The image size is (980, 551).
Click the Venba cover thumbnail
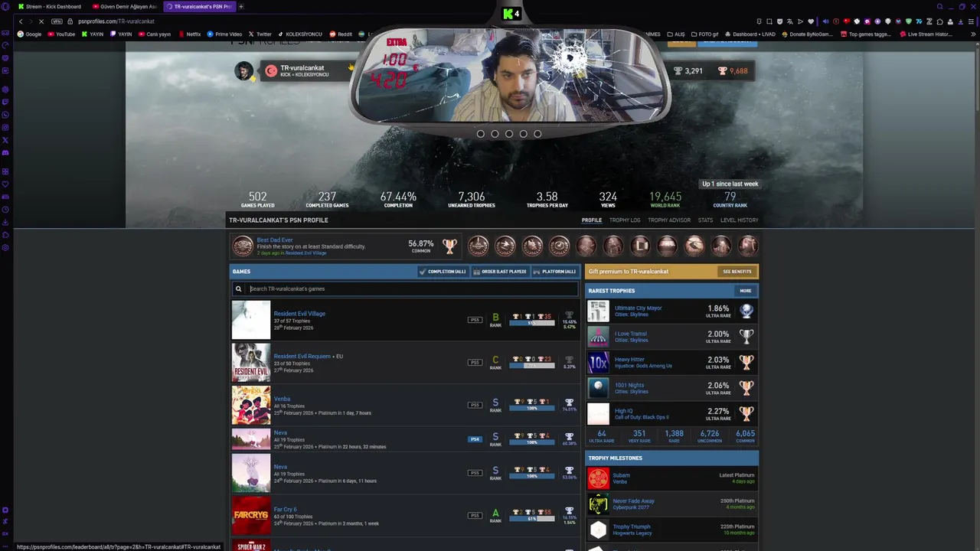(x=251, y=406)
